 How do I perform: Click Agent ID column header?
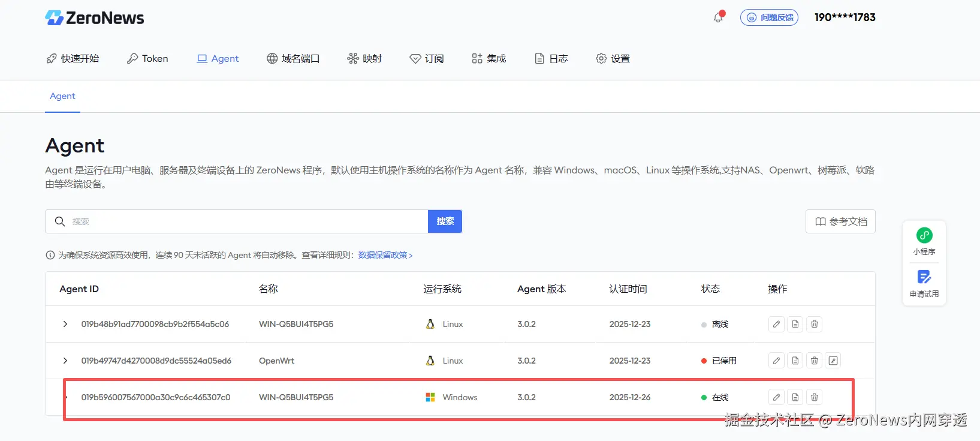[79, 289]
